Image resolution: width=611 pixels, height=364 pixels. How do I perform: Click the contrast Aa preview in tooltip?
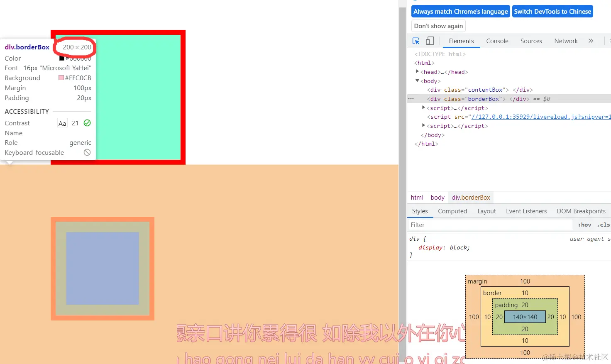tap(62, 123)
